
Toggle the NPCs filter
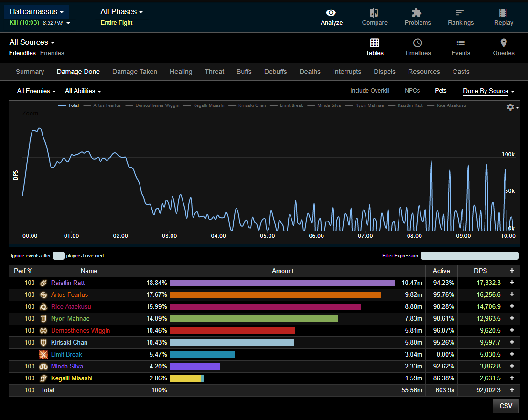point(412,91)
